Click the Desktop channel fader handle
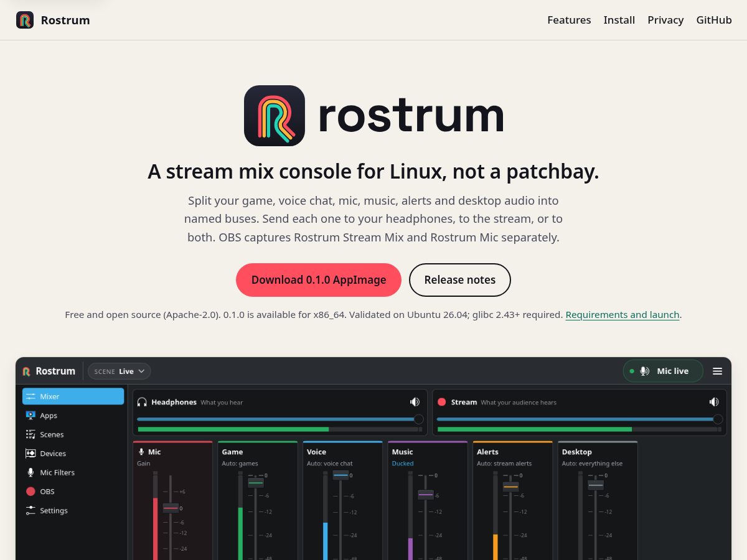Image resolution: width=747 pixels, height=560 pixels. click(596, 485)
